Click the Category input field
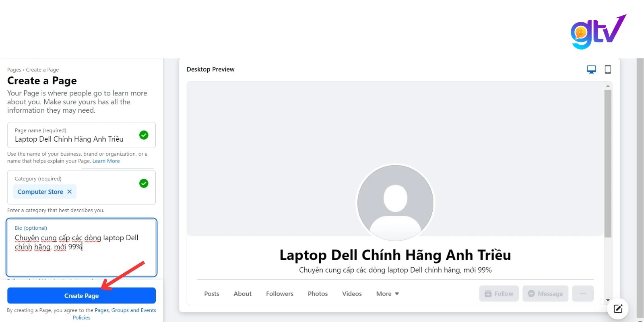The height and width of the screenshot is (322, 644). [x=81, y=187]
